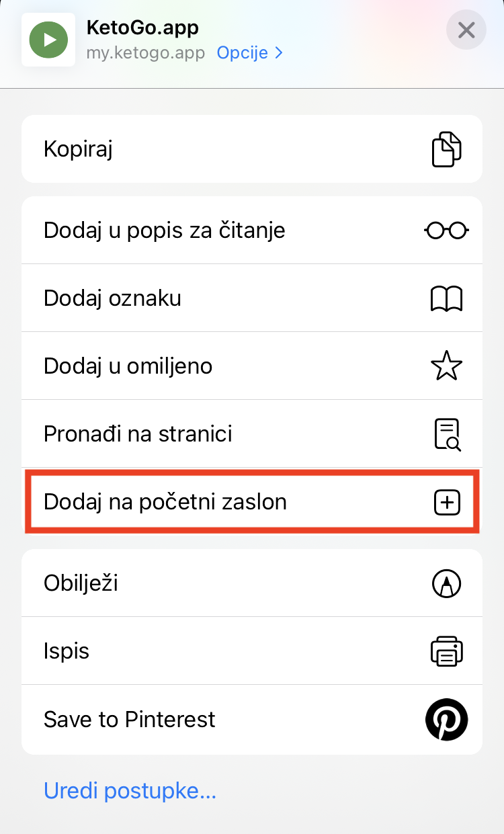
Task: Tap the Pinterest logo icon
Action: pos(447,719)
